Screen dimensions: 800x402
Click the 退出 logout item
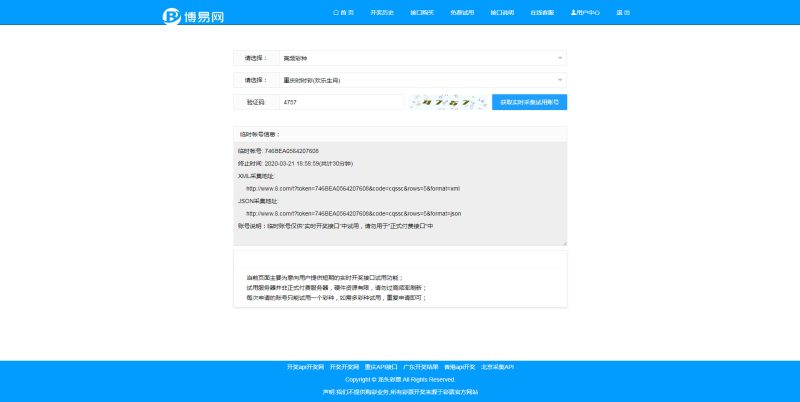(623, 13)
